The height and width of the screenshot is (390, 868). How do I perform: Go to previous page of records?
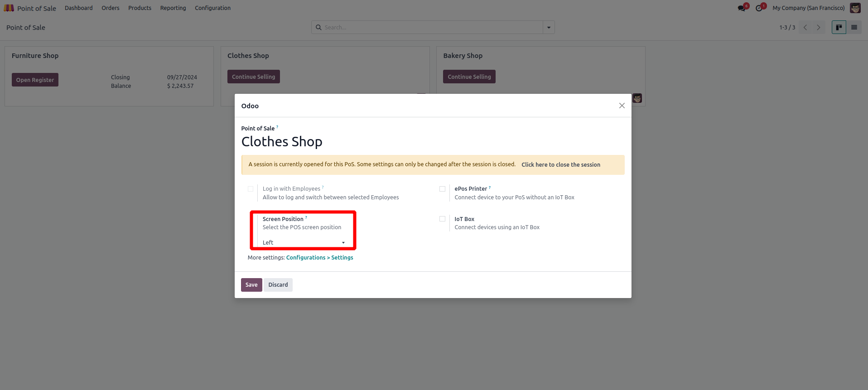pos(805,28)
